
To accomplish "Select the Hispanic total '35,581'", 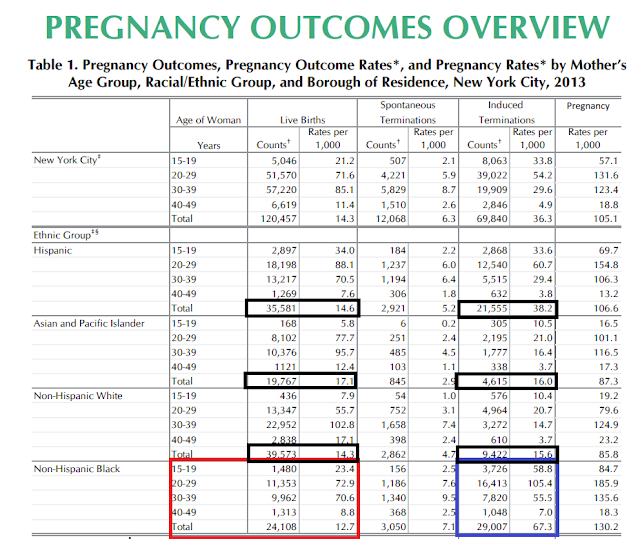I will pyautogui.click(x=282, y=308).
